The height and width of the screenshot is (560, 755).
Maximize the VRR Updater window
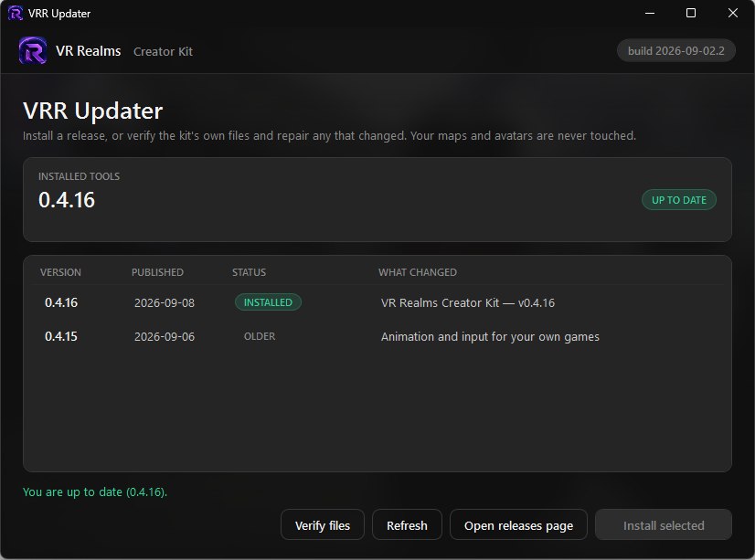click(x=690, y=13)
